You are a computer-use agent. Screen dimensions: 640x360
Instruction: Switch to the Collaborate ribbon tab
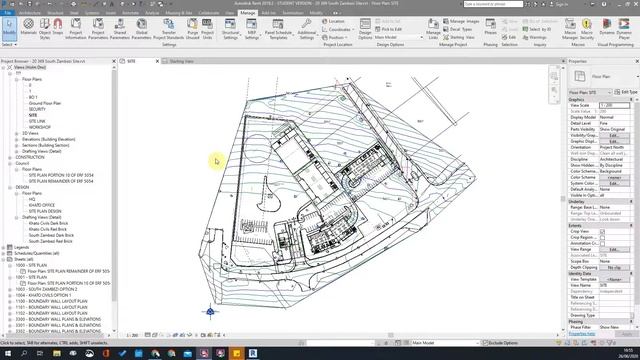[x=209, y=13]
